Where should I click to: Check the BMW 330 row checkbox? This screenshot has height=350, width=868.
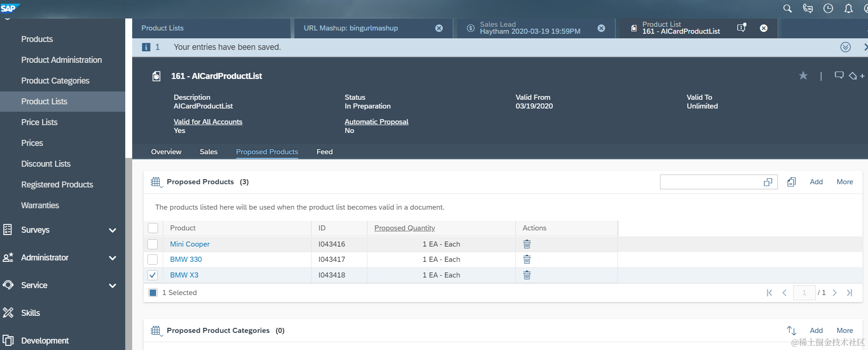[x=153, y=259]
